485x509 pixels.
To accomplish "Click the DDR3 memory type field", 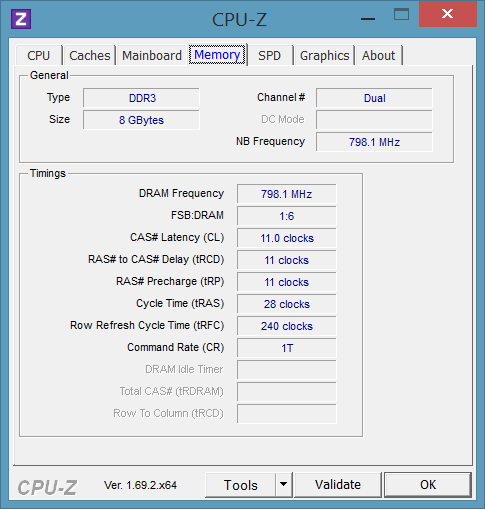I will point(141,98).
